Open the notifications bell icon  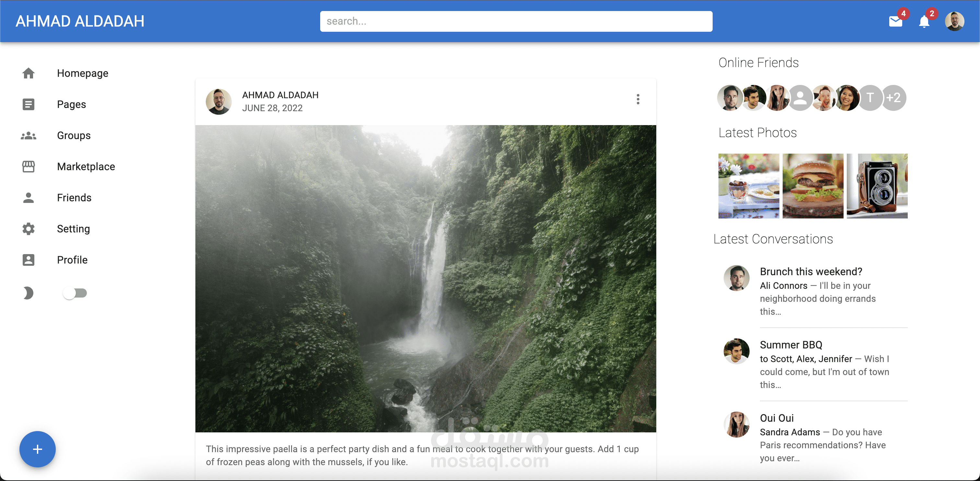click(x=924, y=22)
